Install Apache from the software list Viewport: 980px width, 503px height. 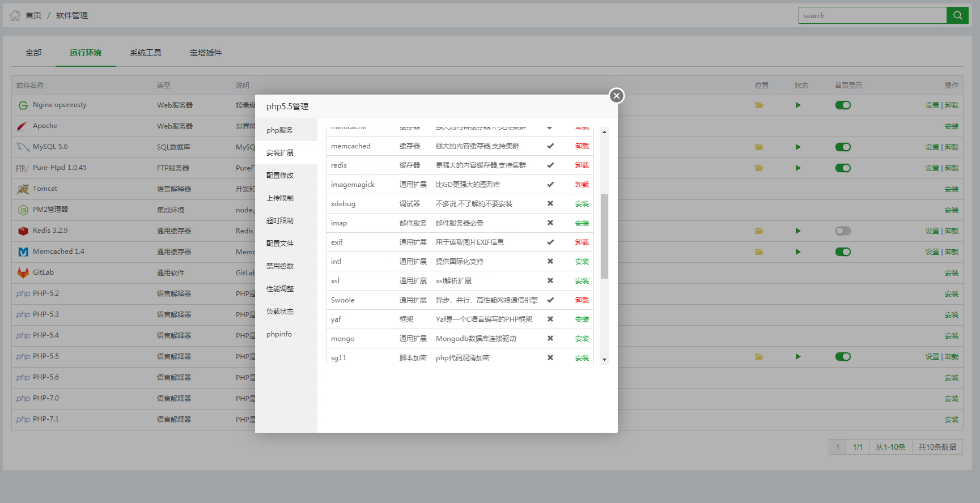pos(952,126)
